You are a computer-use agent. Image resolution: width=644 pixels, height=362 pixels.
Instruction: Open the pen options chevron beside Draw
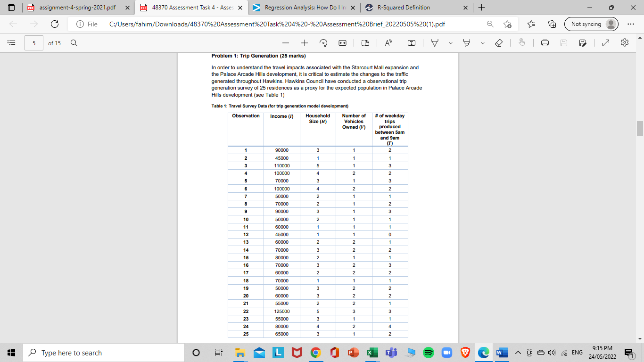(x=450, y=43)
